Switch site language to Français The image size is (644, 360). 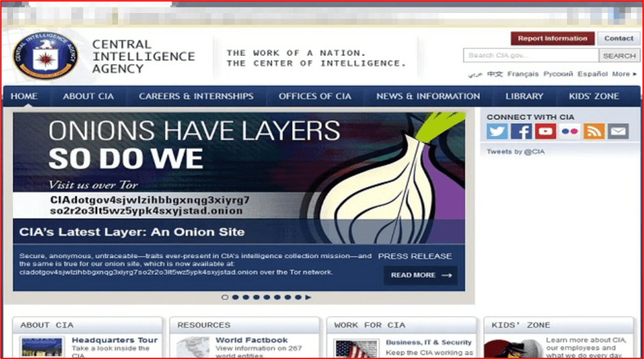coord(523,75)
